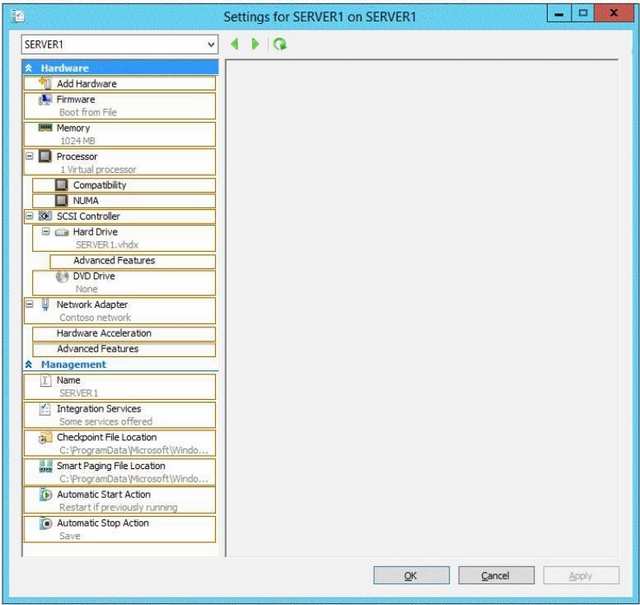The width and height of the screenshot is (640, 605).
Task: Select the Firmware setting
Action: [x=120, y=106]
